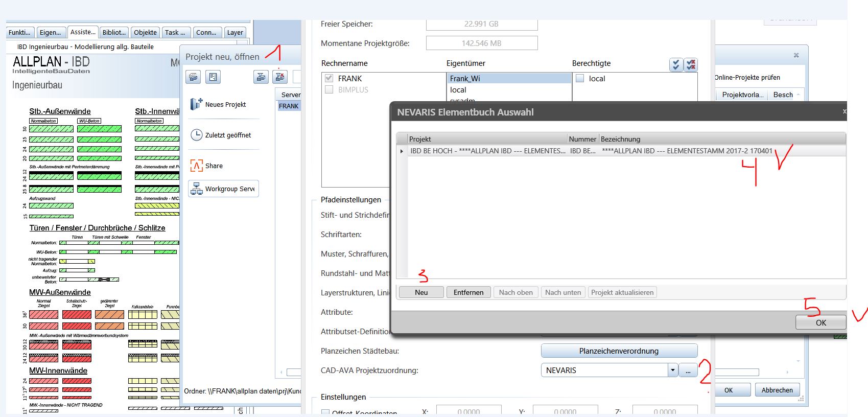Click the ellipsis button next to NEVARIS

[x=688, y=370]
